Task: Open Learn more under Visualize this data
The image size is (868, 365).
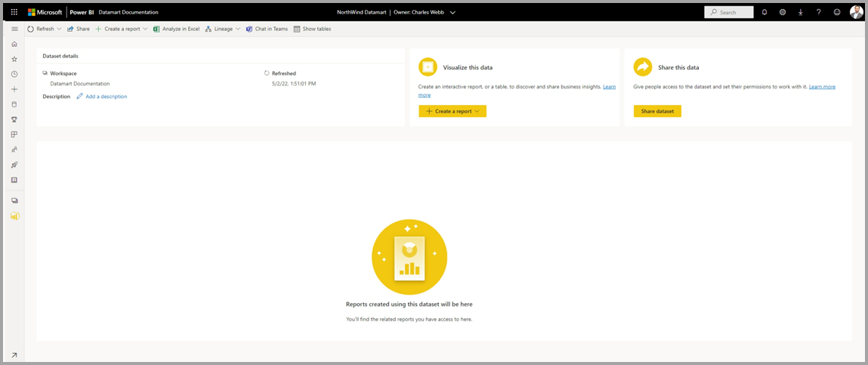Action: pyautogui.click(x=609, y=87)
